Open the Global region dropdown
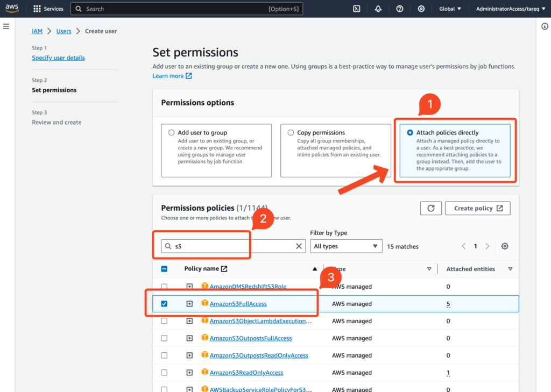This screenshot has height=392, width=551. pyautogui.click(x=450, y=9)
